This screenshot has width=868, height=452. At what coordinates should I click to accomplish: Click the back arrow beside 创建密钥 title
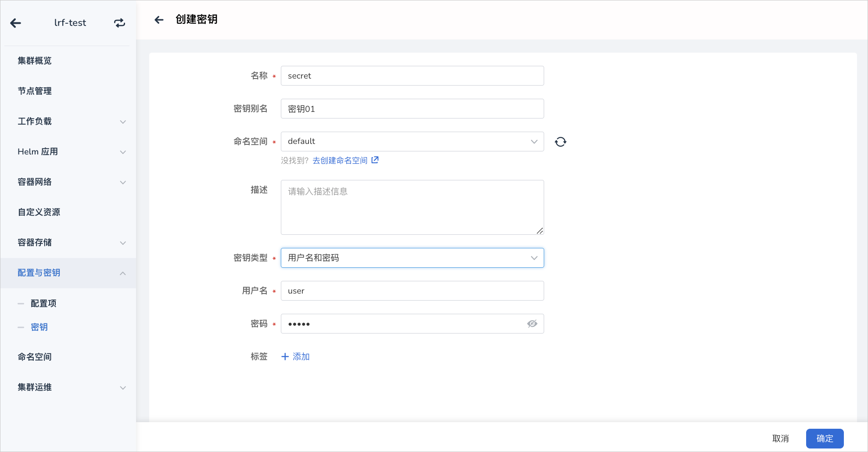tap(159, 20)
